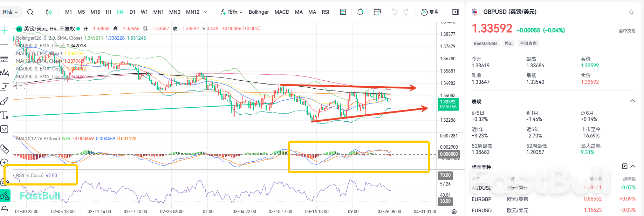Start 复盘 replay mode
The image size is (644, 216).
tap(430, 12)
